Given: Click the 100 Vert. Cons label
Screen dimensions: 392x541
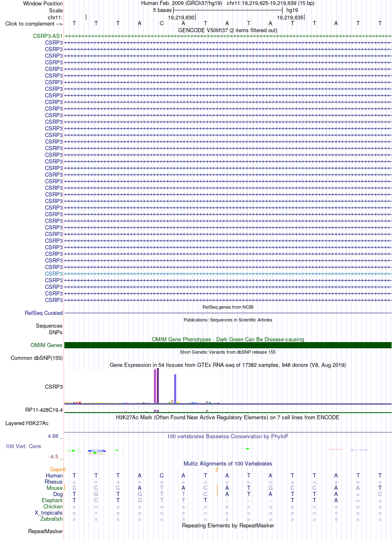Looking at the screenshot, I should coord(23,447).
